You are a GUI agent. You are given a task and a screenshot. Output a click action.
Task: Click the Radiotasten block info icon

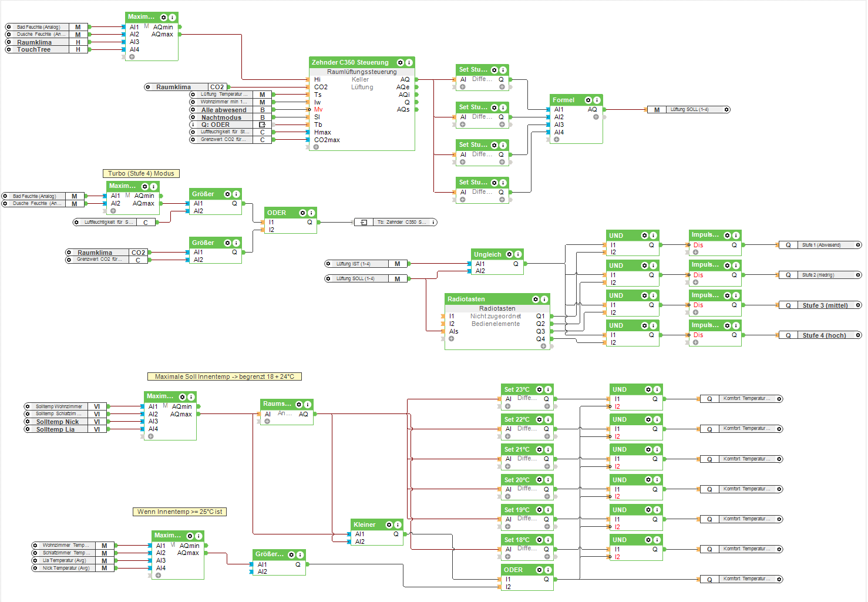[544, 299]
